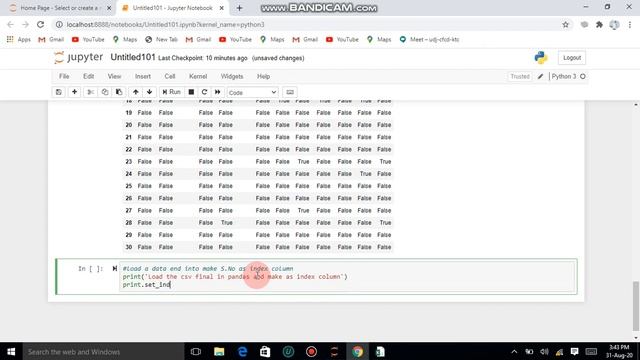Open the Kernel menu

point(198,76)
